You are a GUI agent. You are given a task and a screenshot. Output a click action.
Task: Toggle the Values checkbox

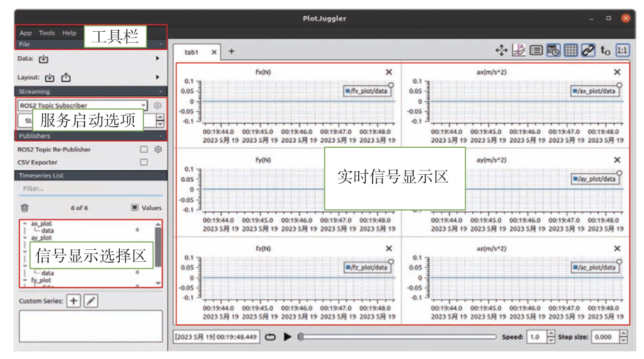click(135, 208)
